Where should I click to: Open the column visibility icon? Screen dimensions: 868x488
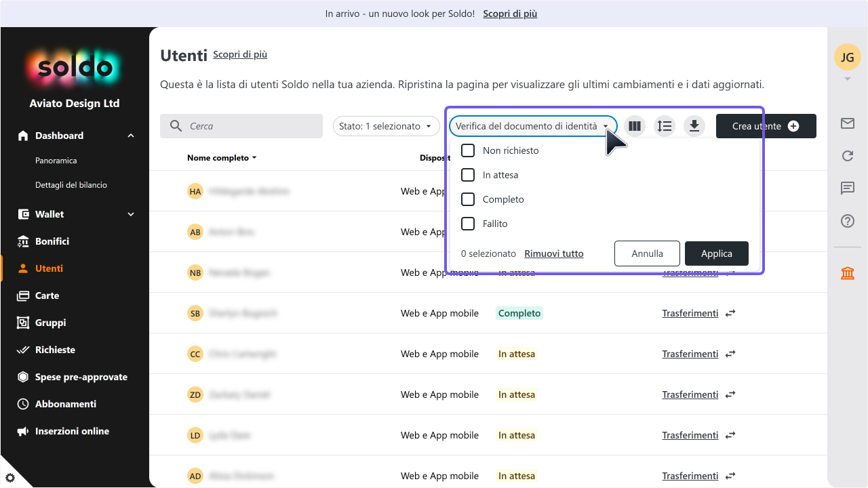coord(635,126)
